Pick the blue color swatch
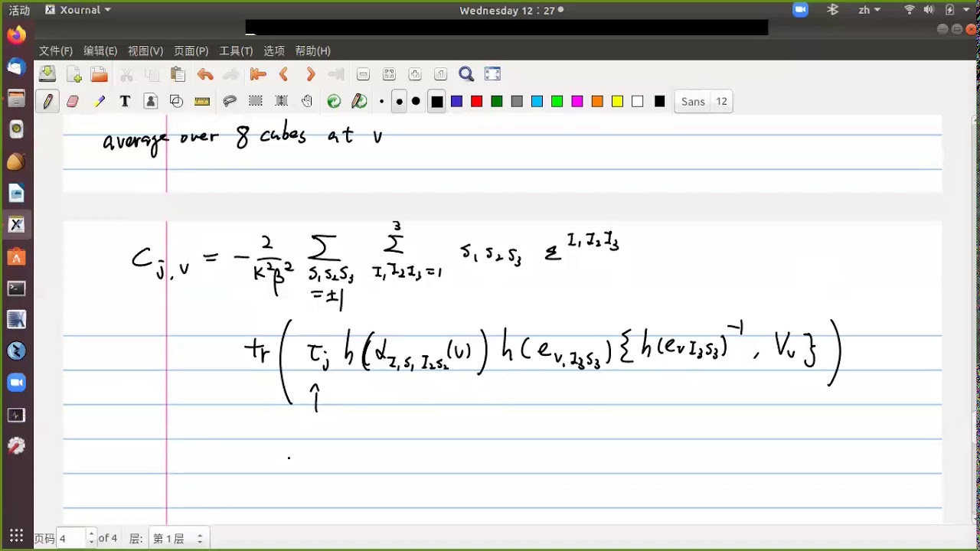The image size is (980, 551). click(456, 101)
